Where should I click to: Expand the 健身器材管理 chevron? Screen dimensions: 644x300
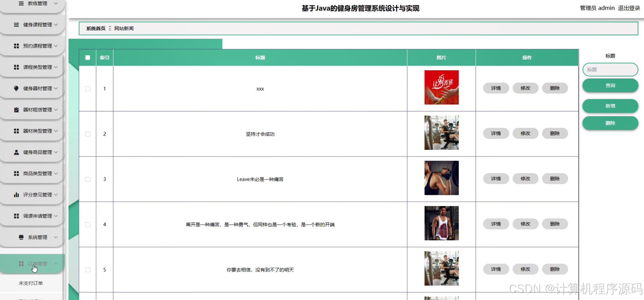(x=56, y=88)
